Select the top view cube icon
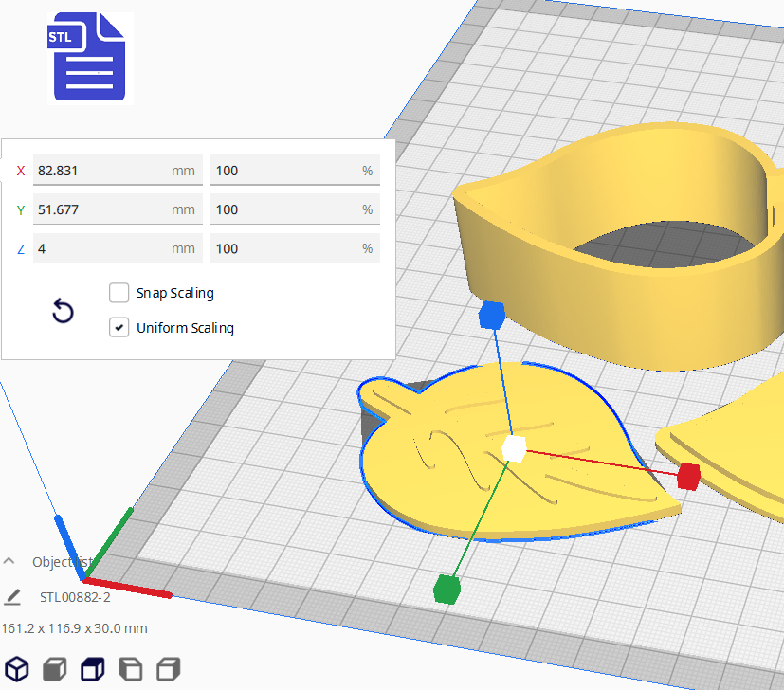 pos(92,669)
